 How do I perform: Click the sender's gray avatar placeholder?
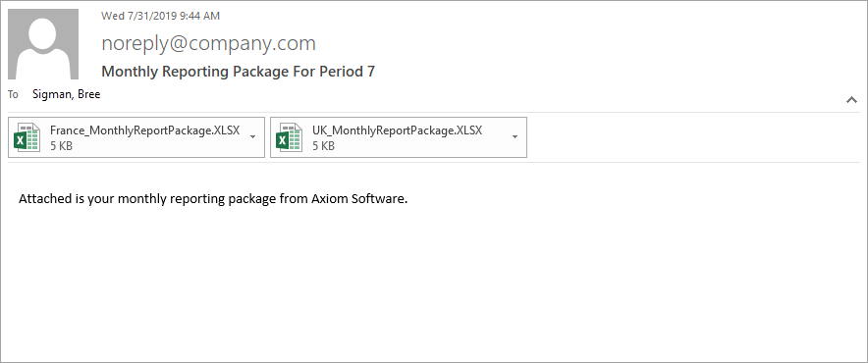[x=43, y=44]
